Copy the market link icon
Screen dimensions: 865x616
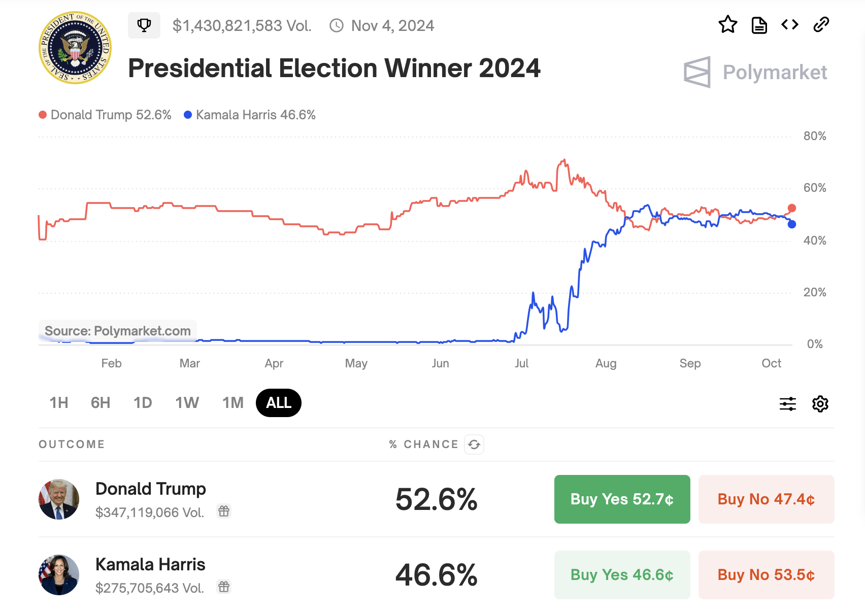tap(821, 24)
